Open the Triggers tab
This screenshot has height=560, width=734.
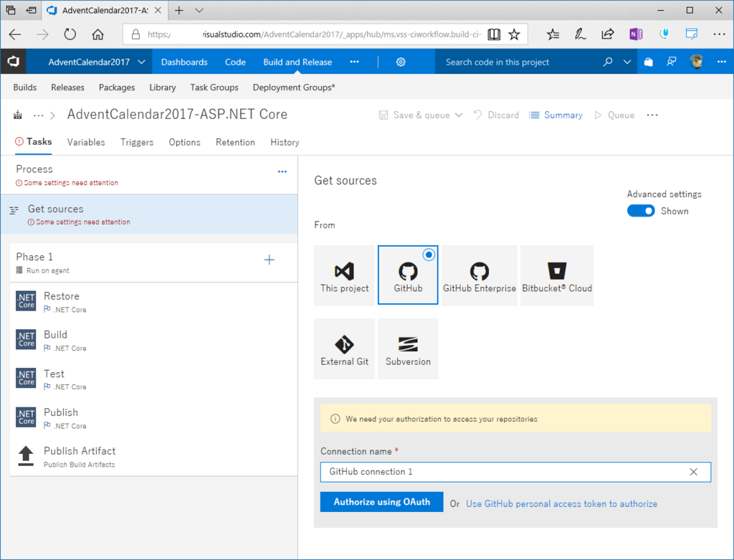click(x=137, y=143)
